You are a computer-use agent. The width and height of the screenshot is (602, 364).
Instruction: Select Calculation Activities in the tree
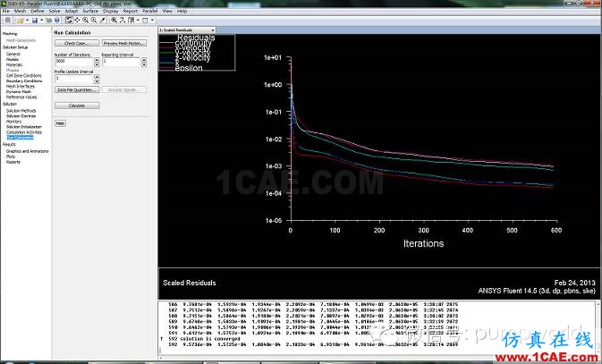pyautogui.click(x=24, y=132)
